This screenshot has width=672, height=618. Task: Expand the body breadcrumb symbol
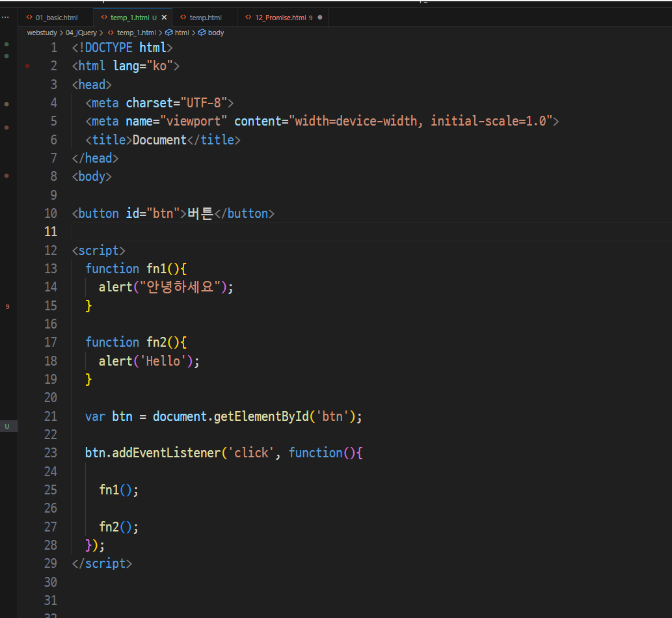pos(215,33)
